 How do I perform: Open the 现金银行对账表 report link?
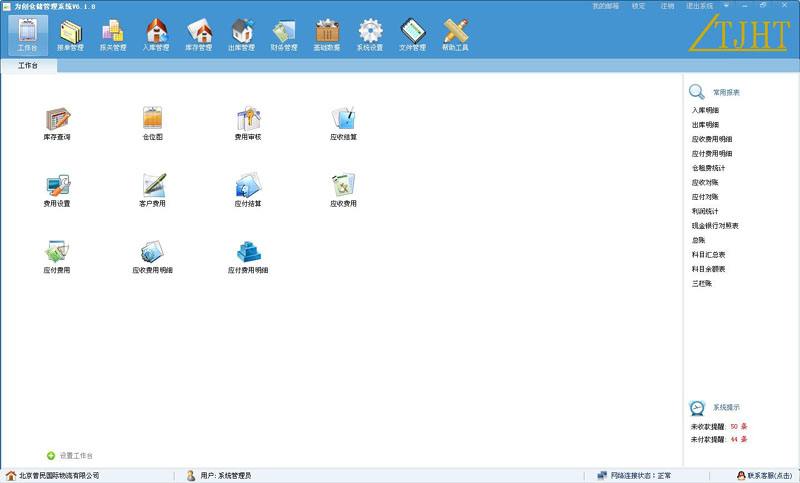715,225
